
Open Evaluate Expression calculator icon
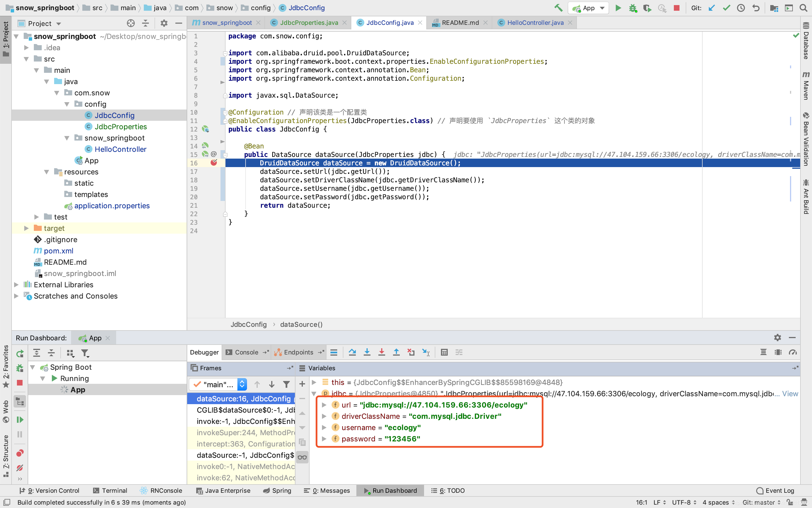pos(444,352)
